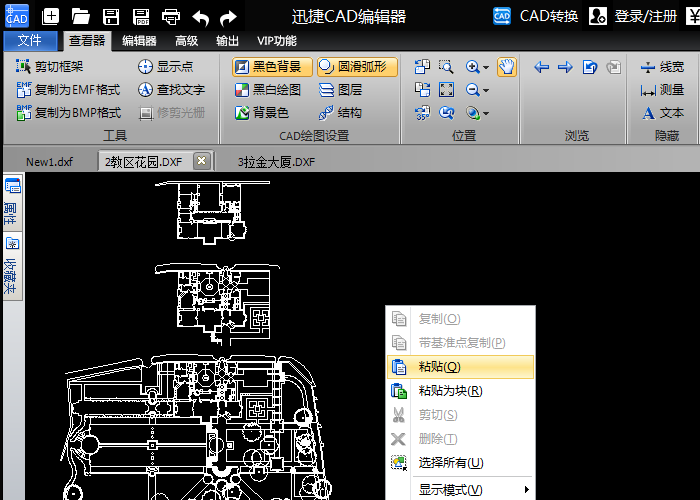
Task: Switch to the 3拉金大厦.DXF tab
Action: coord(276,162)
